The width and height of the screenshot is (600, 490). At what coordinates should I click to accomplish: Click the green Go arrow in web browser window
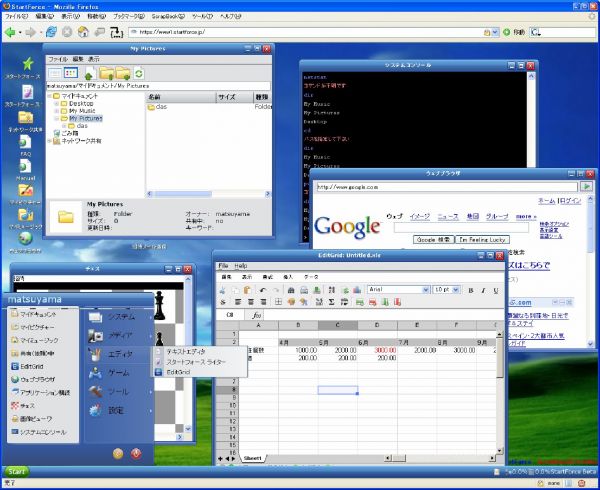pos(586,186)
